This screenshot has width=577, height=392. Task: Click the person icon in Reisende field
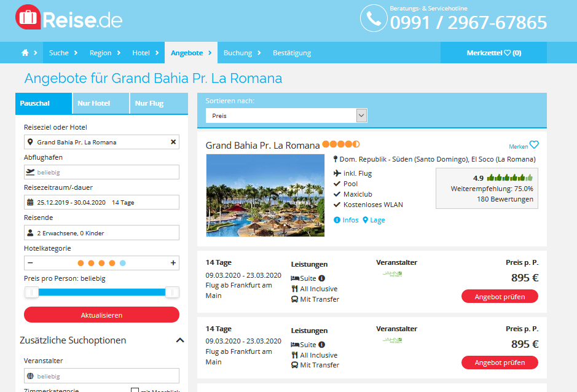click(x=31, y=233)
